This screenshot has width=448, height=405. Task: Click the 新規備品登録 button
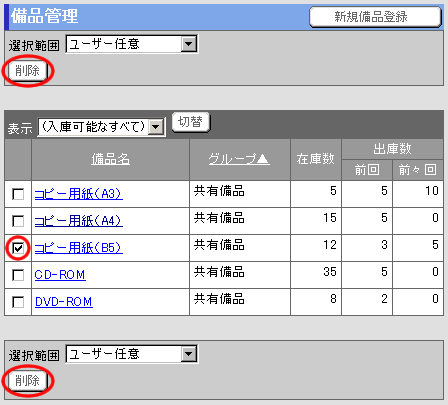pos(375,17)
